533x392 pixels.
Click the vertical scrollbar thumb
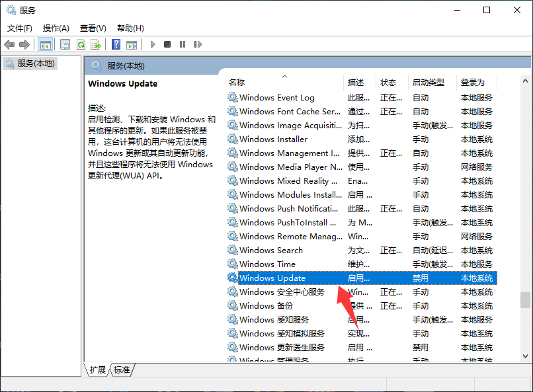point(525,300)
